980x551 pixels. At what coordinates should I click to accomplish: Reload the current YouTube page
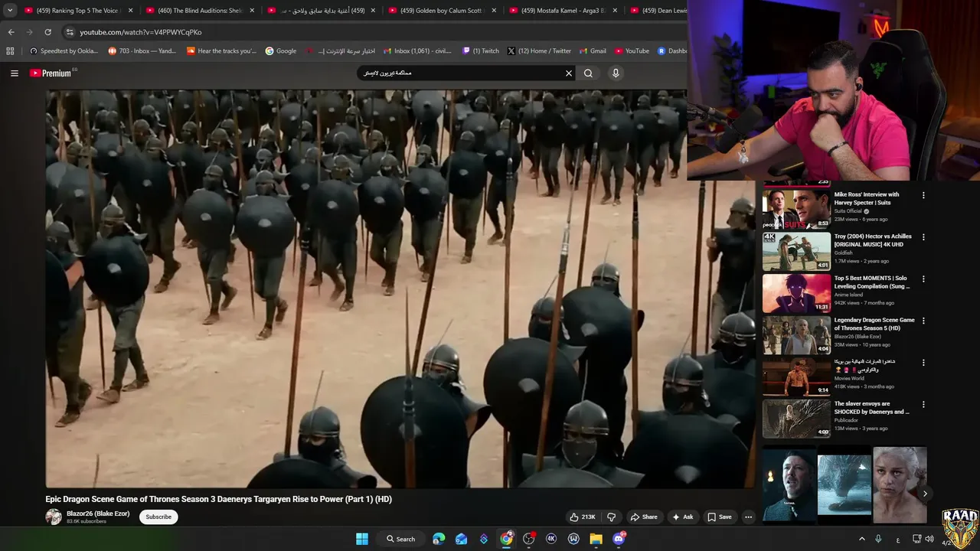(x=47, y=32)
